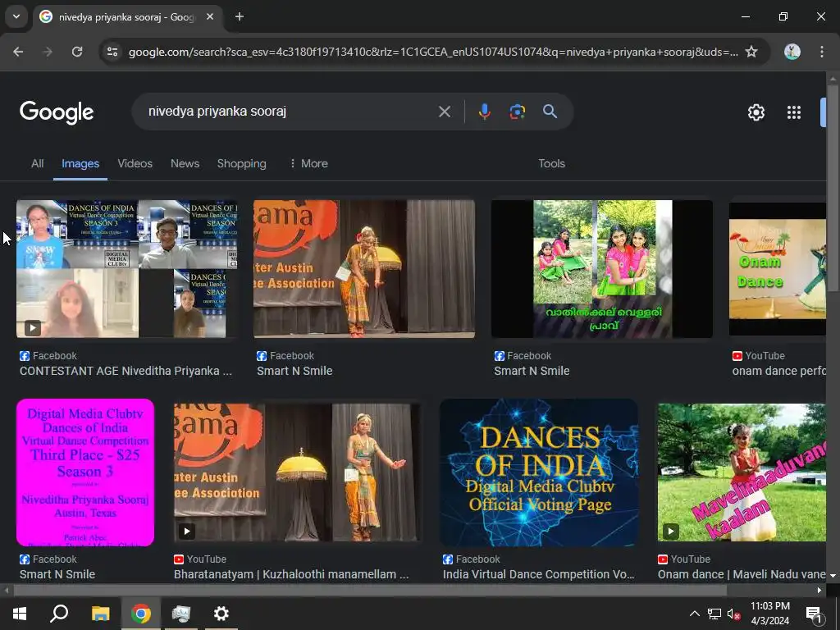Viewport: 840px width, 630px height.
Task: Click the address bar URL
Action: click(x=433, y=52)
